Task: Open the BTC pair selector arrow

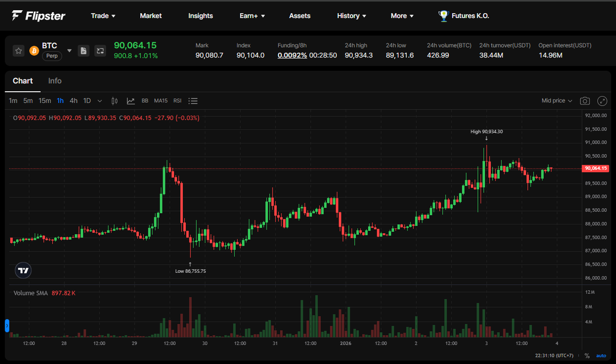Action: coord(69,51)
